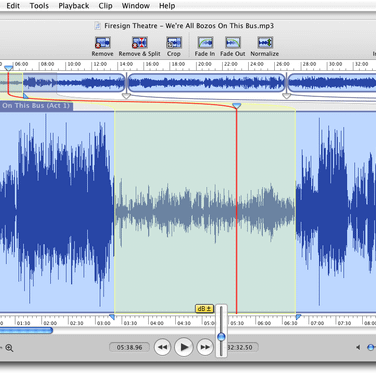Screen dimensions: 376x376
Task: Open the Playback menu
Action: click(74, 6)
